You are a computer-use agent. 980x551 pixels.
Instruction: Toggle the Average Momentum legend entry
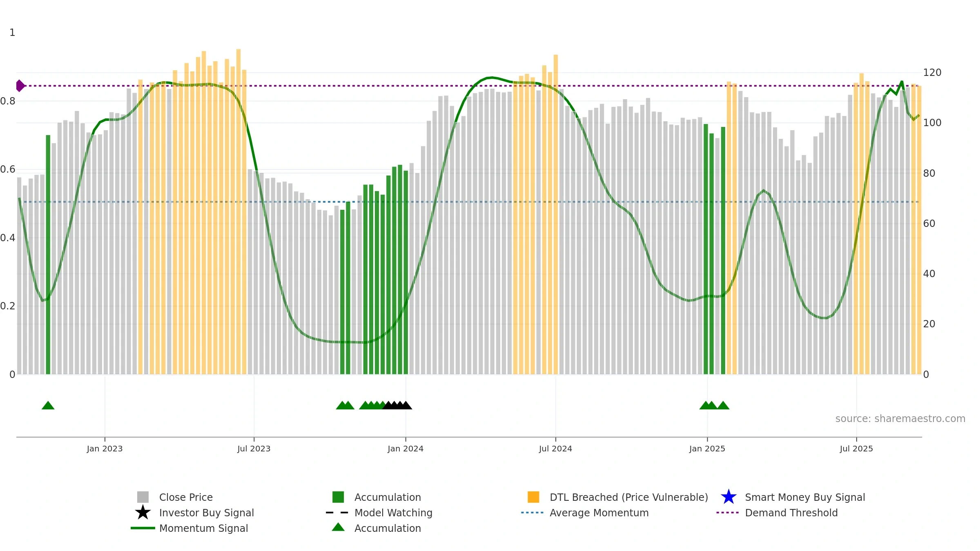(x=599, y=513)
